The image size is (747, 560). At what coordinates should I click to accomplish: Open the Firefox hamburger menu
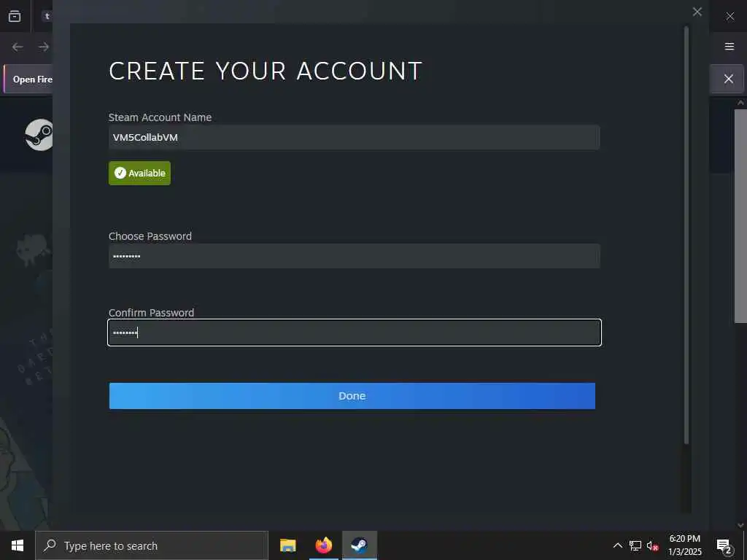729,46
